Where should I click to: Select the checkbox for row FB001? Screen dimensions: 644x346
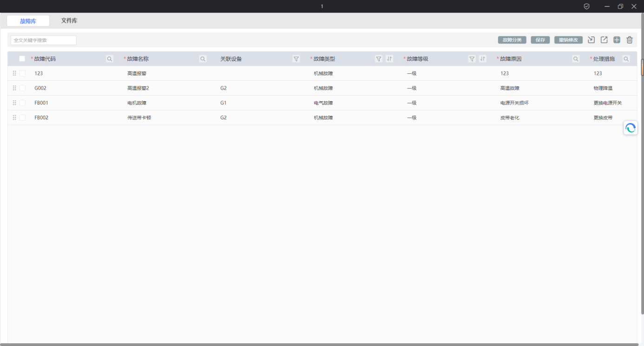pyautogui.click(x=22, y=103)
